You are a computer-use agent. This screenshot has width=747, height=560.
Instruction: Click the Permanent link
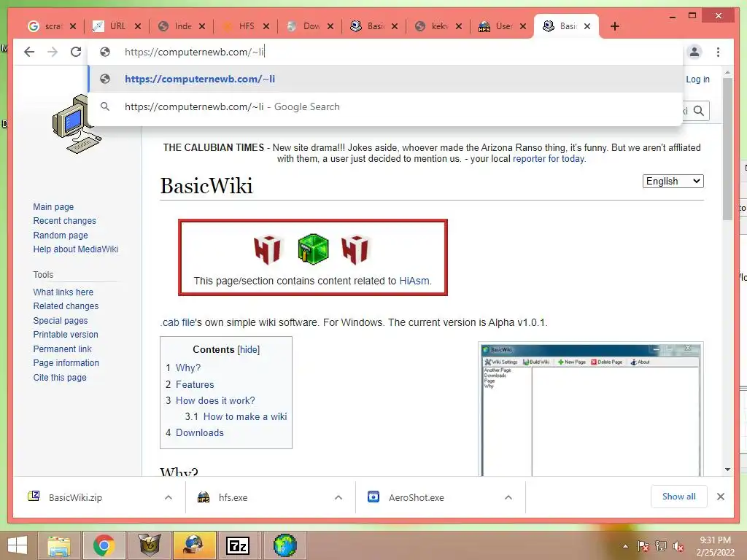pyautogui.click(x=63, y=349)
